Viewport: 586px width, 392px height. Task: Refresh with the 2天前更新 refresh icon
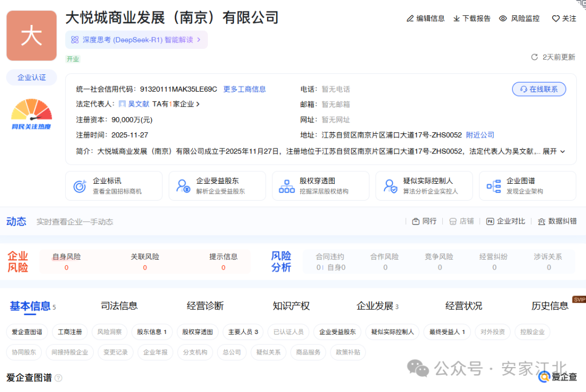tap(536, 56)
